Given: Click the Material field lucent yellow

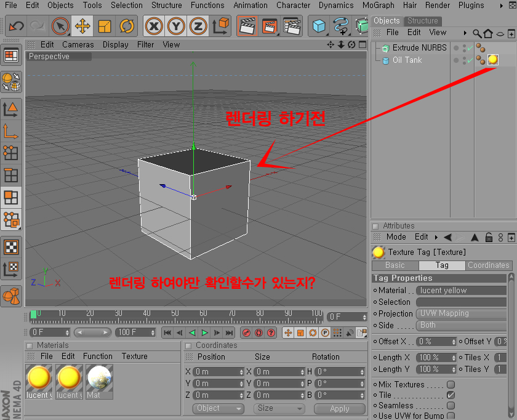Looking at the screenshot, I should coord(461,290).
